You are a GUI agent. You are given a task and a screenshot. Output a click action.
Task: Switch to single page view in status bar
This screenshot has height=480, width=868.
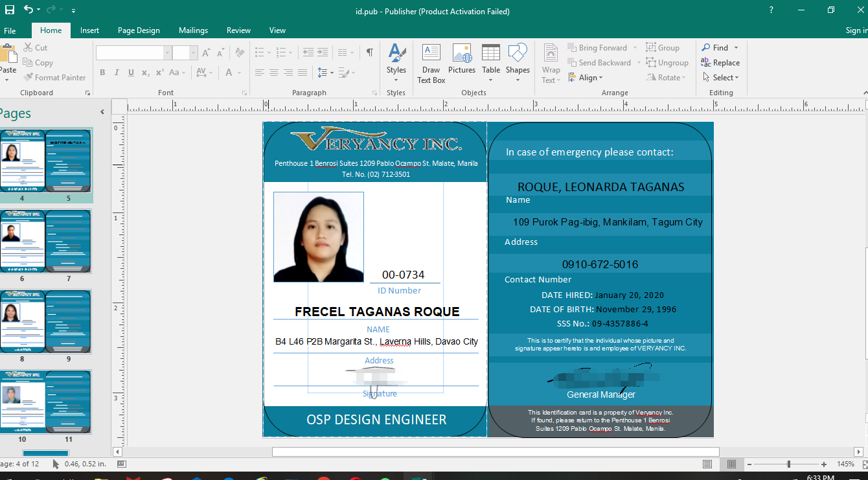click(708, 464)
